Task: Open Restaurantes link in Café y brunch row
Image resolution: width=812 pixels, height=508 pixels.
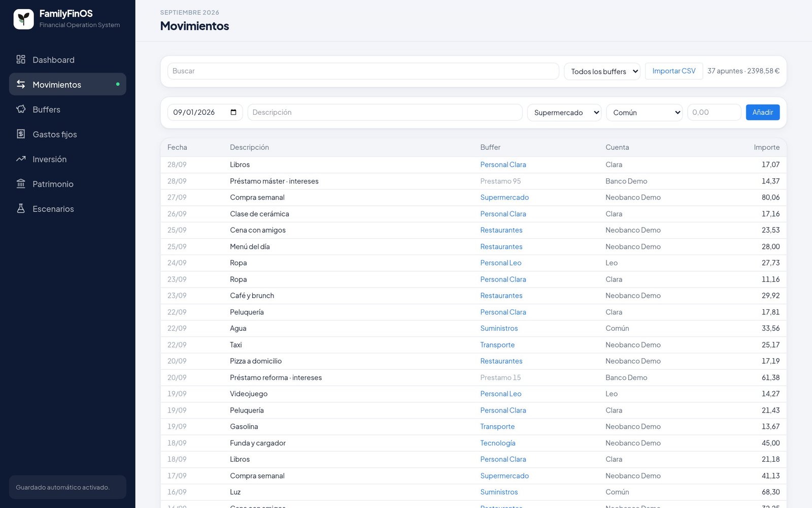Action: (x=501, y=296)
